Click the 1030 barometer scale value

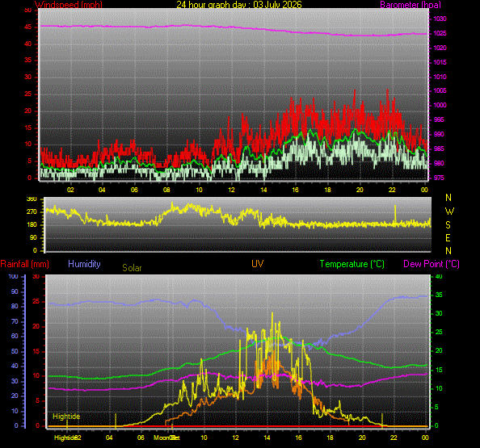coord(440,19)
